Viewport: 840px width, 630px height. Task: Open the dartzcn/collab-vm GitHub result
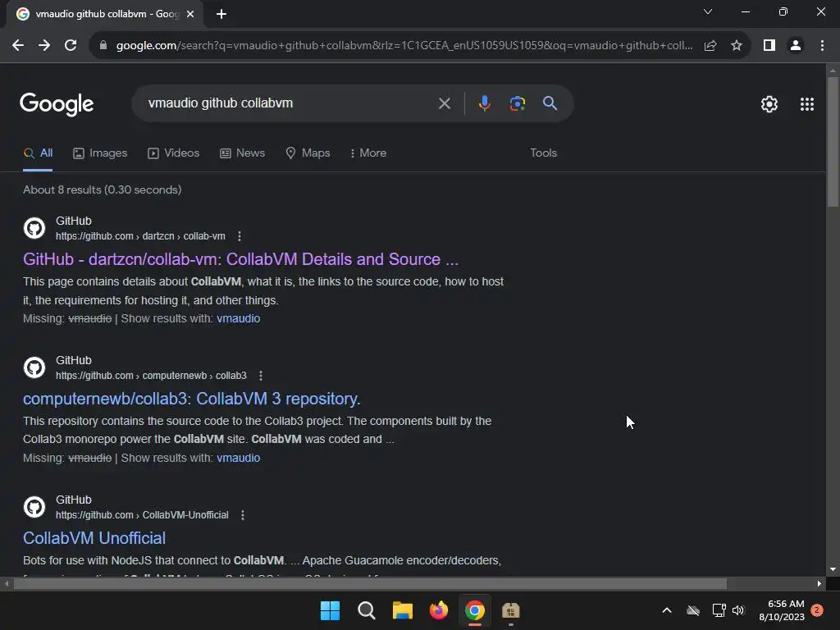click(x=240, y=259)
